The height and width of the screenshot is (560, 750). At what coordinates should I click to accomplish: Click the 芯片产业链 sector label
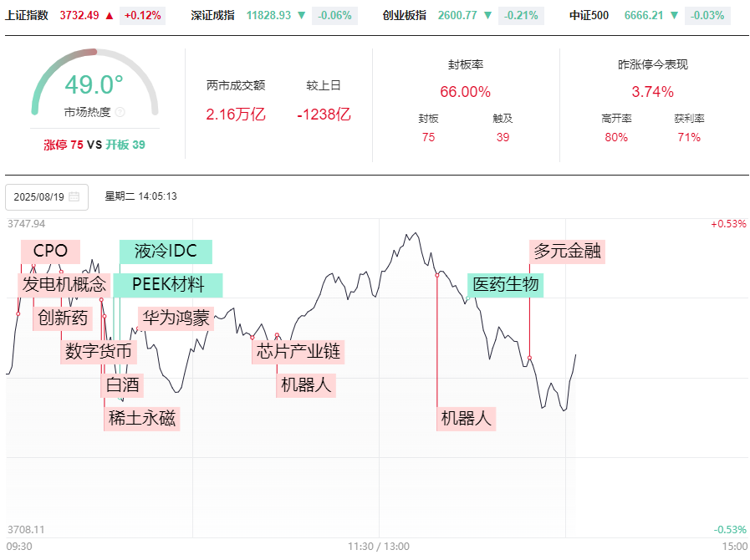click(x=298, y=351)
